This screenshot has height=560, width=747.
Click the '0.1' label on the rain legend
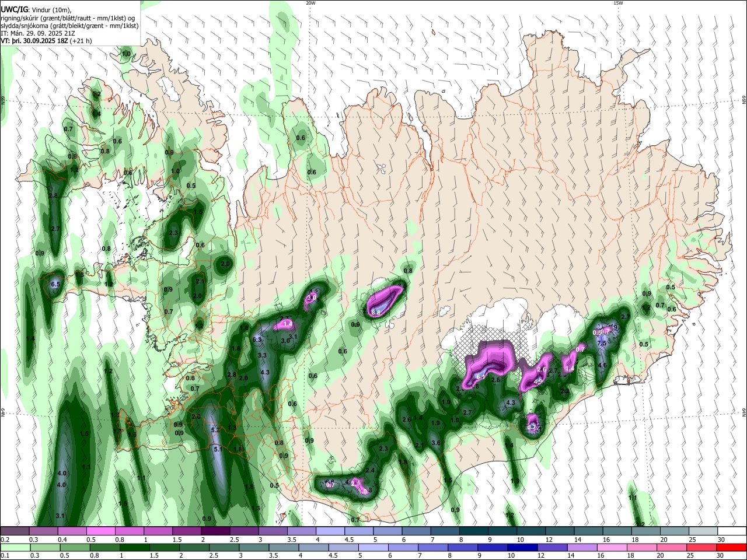click(5, 556)
